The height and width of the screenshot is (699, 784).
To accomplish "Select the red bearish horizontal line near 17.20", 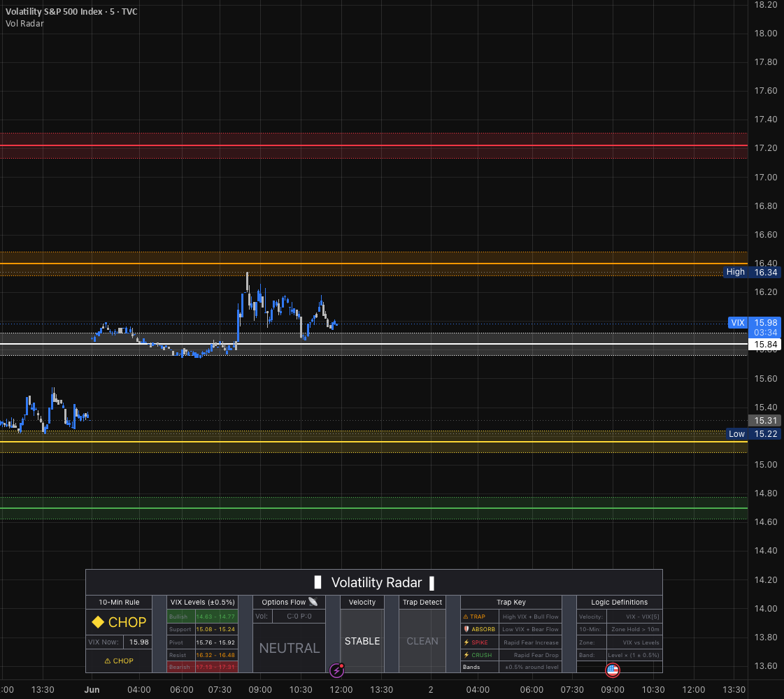I will pyautogui.click(x=373, y=145).
